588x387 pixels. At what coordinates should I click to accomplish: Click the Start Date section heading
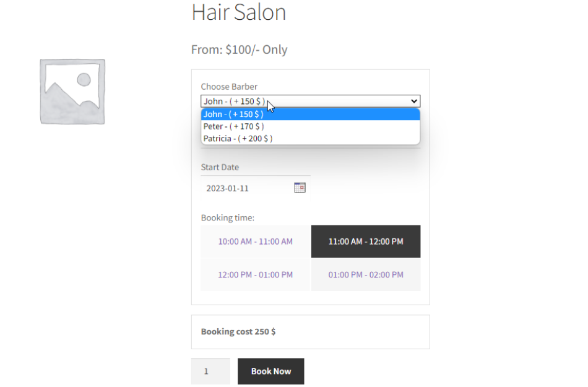(220, 167)
